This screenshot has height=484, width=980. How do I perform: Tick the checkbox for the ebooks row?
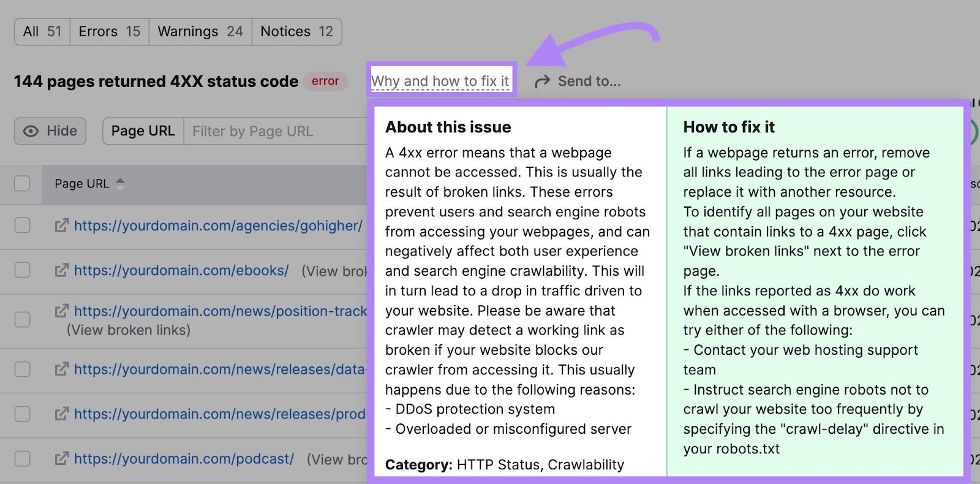22,270
